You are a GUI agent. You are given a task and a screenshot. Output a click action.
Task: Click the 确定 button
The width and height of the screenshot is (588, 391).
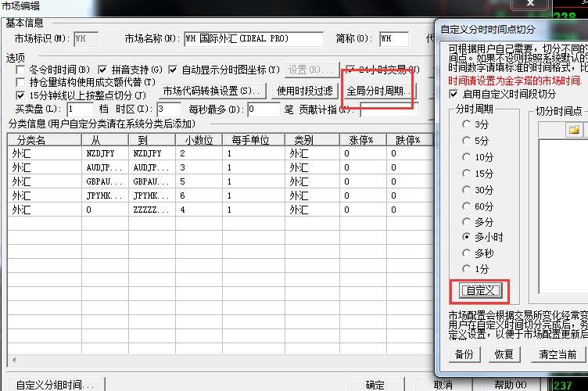(375, 385)
